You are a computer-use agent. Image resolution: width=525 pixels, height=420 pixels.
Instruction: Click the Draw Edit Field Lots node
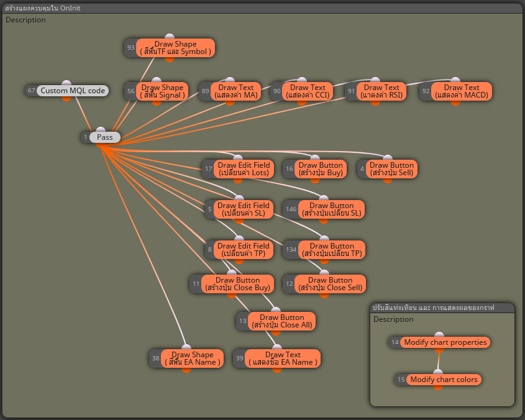244,169
